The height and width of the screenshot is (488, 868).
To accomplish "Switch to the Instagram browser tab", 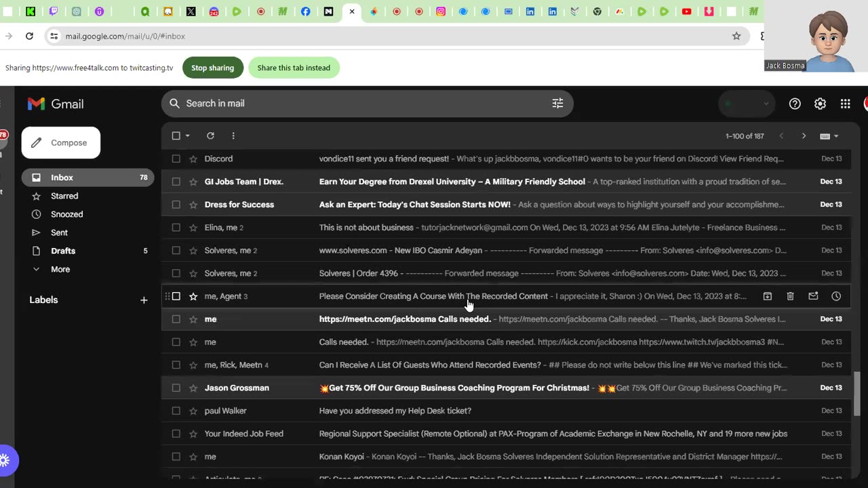I will tap(441, 12).
